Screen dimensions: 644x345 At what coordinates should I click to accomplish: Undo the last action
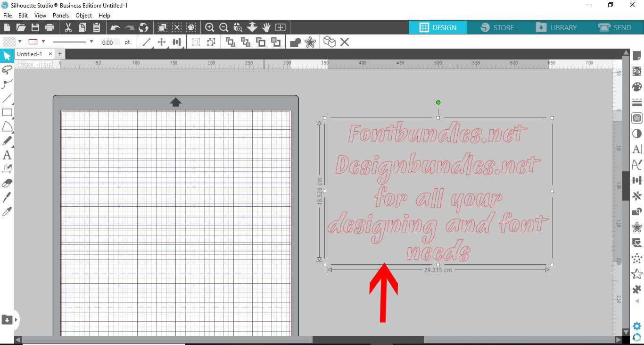pos(115,27)
